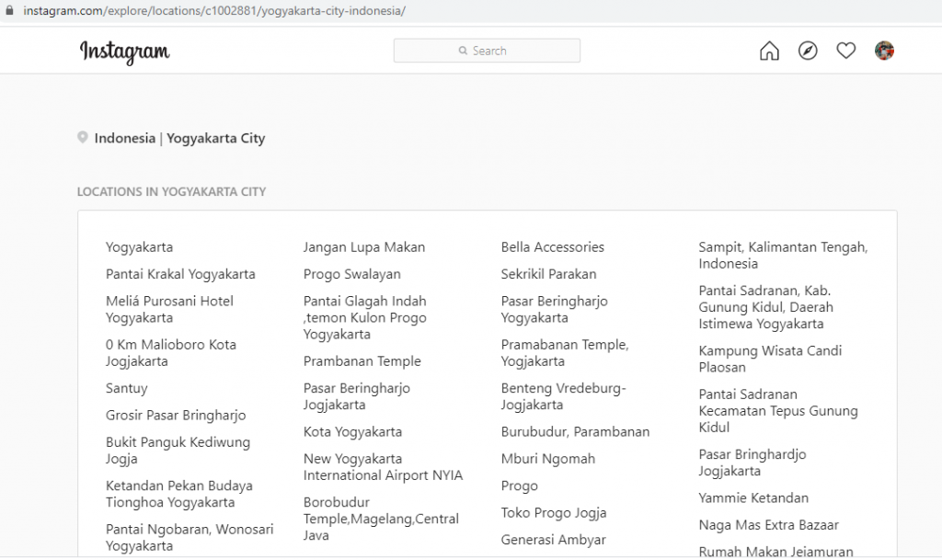Open the Jangan Lupa Makan location
Viewport: 942px width, 560px height.
(x=364, y=246)
